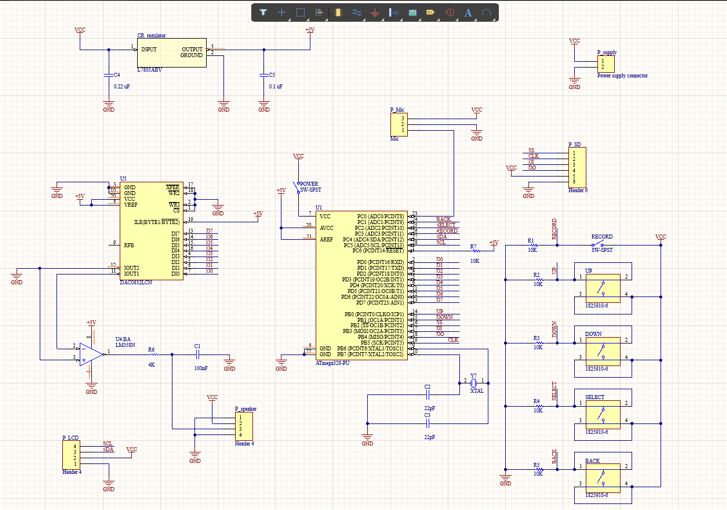The image size is (727, 510).
Task: Open the Selection Filter in the Active Bar
Action: click(263, 13)
